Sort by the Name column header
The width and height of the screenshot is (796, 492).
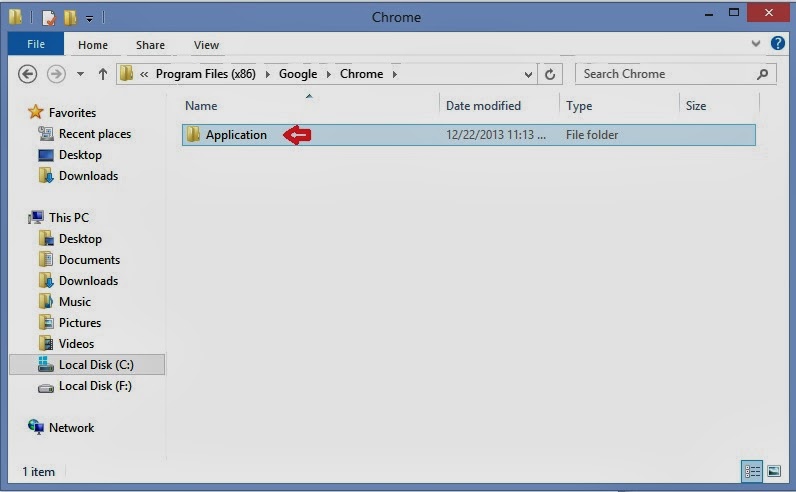(x=201, y=106)
